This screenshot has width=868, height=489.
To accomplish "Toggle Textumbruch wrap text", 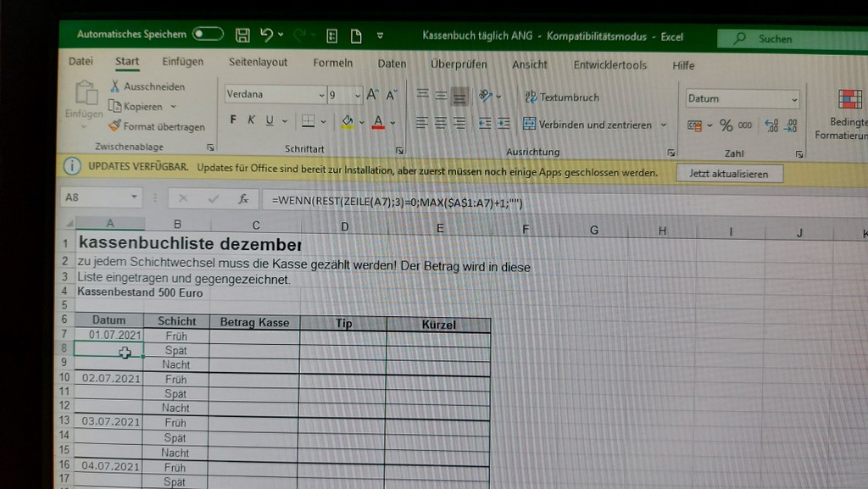I will [562, 97].
